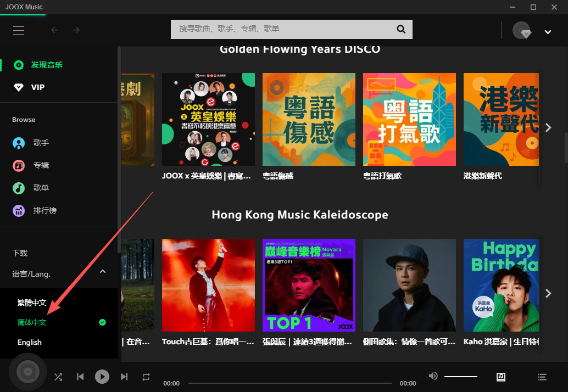Click inside the search input field

pos(275,29)
